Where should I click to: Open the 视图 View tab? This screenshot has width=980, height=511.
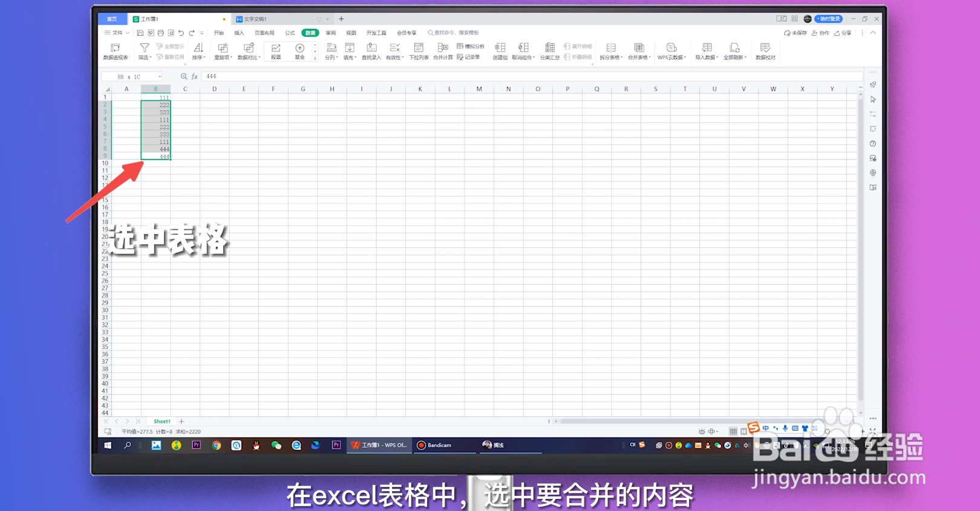(351, 33)
